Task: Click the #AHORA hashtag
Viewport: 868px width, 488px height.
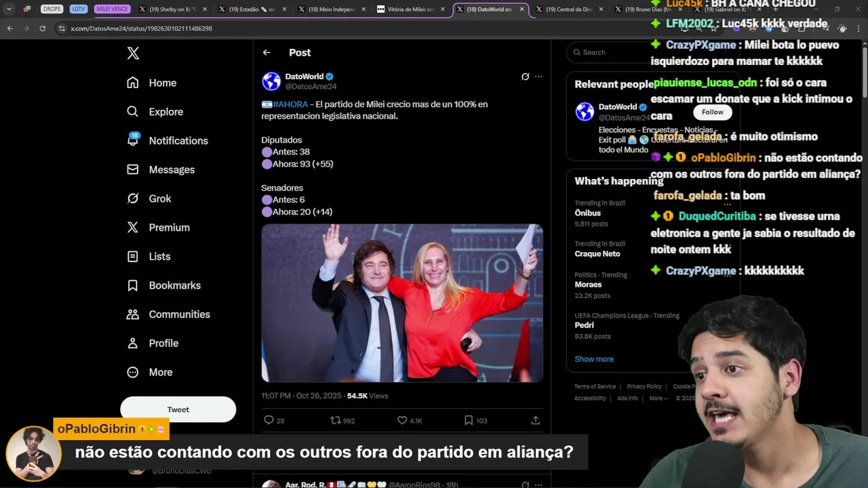Action: click(290, 104)
